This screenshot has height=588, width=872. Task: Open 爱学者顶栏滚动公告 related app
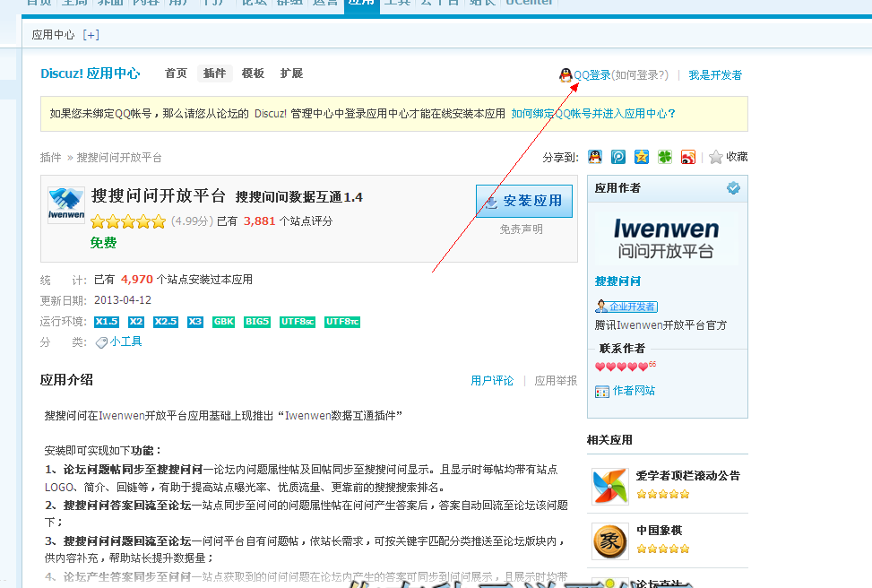pos(688,476)
